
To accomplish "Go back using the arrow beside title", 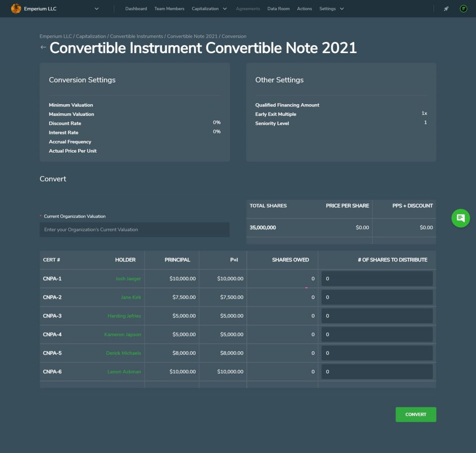I will click(x=43, y=47).
